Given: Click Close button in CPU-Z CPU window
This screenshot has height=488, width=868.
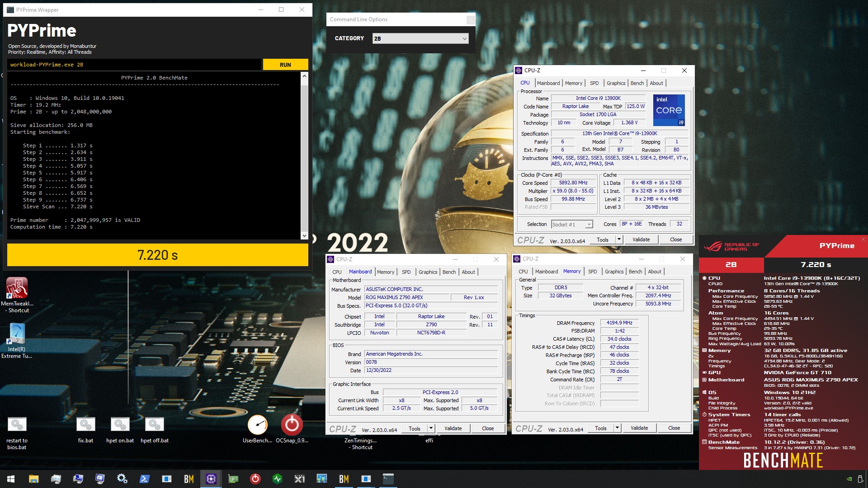Looking at the screenshot, I should pos(676,239).
